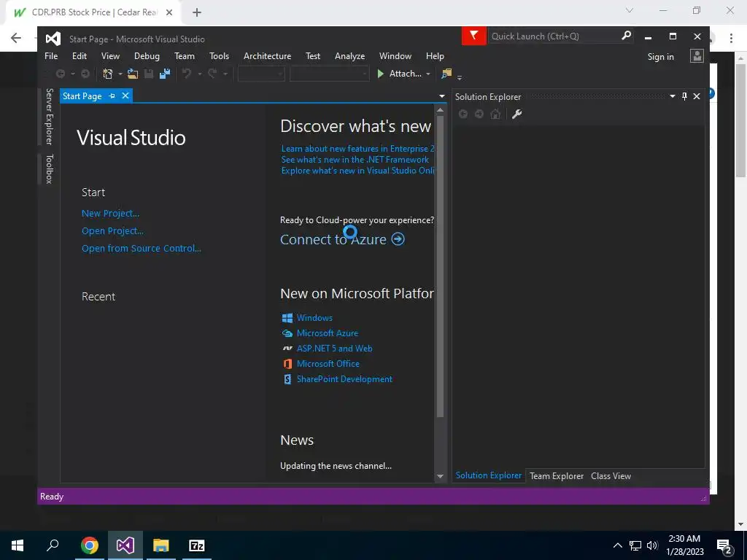Click the Start Page vertical scrollbar thumb
Image resolution: width=747 pixels, height=560 pixels.
pos(440,267)
